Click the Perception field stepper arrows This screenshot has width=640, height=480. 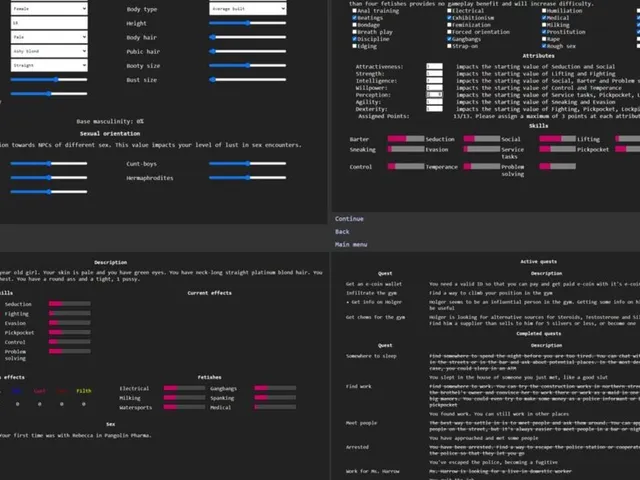pyautogui.click(x=440, y=95)
